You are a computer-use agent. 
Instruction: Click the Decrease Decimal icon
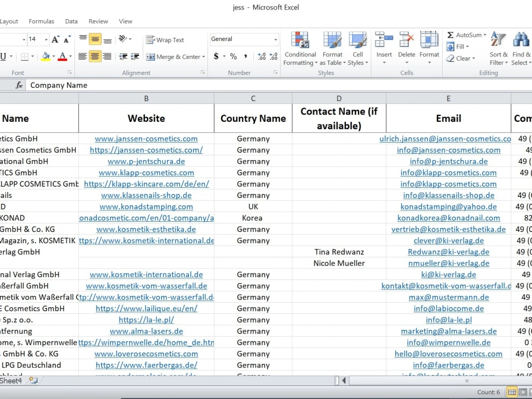pos(273,56)
